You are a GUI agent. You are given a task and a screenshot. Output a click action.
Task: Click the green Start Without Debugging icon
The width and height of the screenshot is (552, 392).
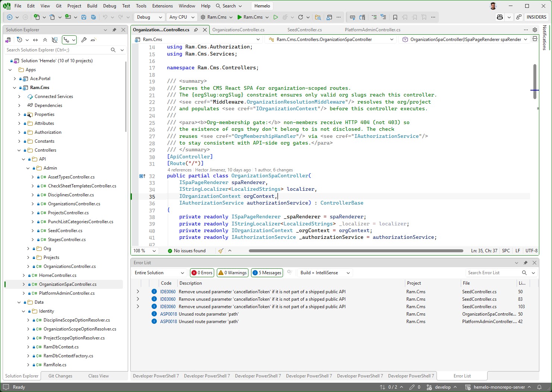(x=276, y=17)
